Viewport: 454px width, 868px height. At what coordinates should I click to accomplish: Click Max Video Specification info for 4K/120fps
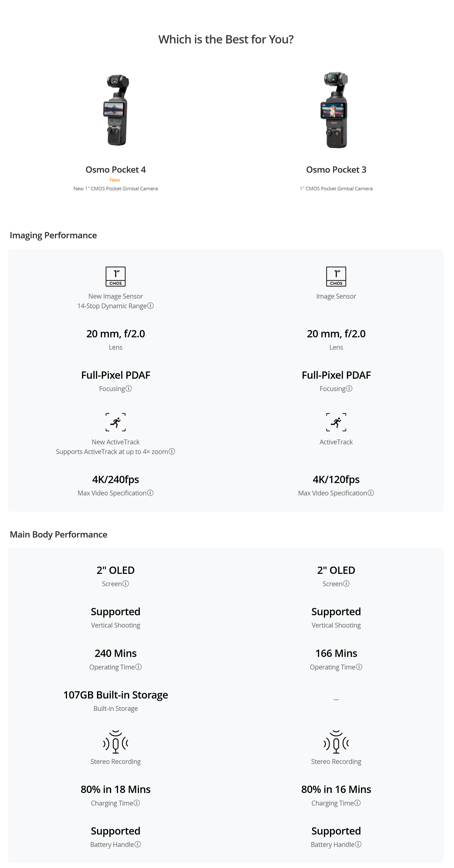tap(371, 493)
